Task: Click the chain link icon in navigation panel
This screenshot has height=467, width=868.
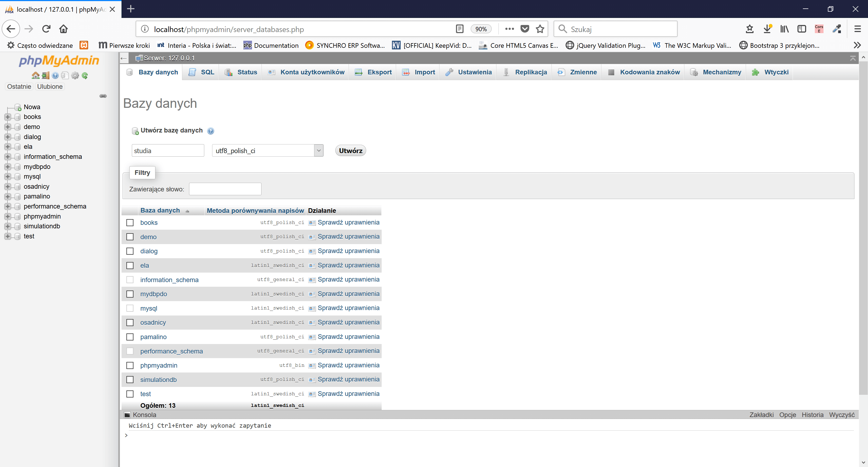Action: 103,96
